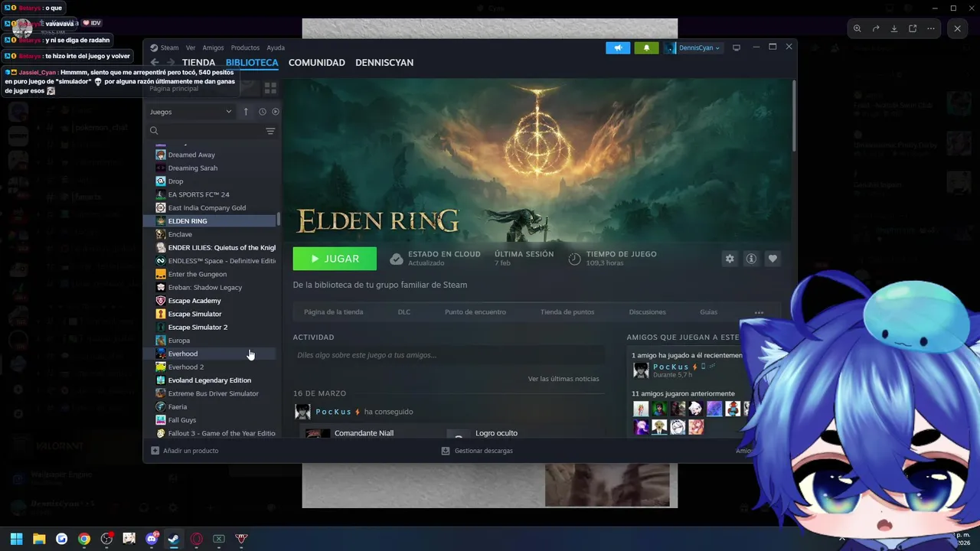Open Steam notifications bell
This screenshot has height=551, width=980.
coord(646,47)
